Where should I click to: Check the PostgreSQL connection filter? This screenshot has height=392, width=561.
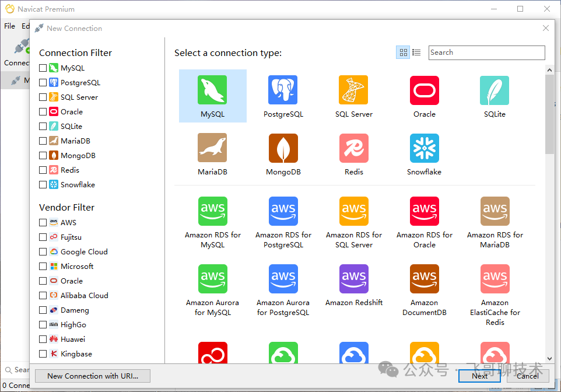pos(43,83)
